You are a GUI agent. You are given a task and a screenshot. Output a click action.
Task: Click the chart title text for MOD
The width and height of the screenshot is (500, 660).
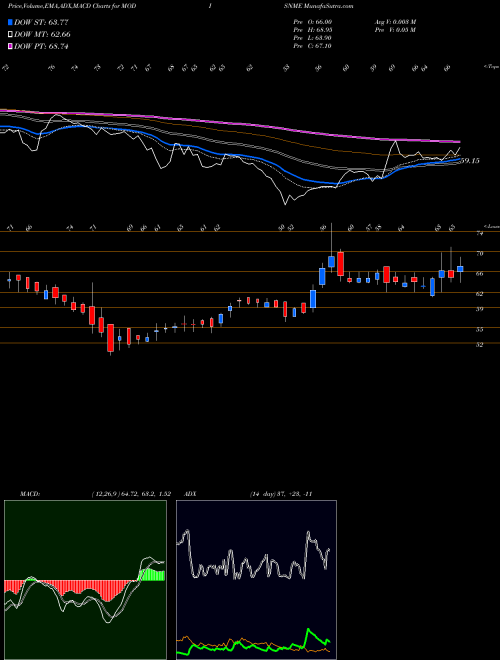coord(72,6)
